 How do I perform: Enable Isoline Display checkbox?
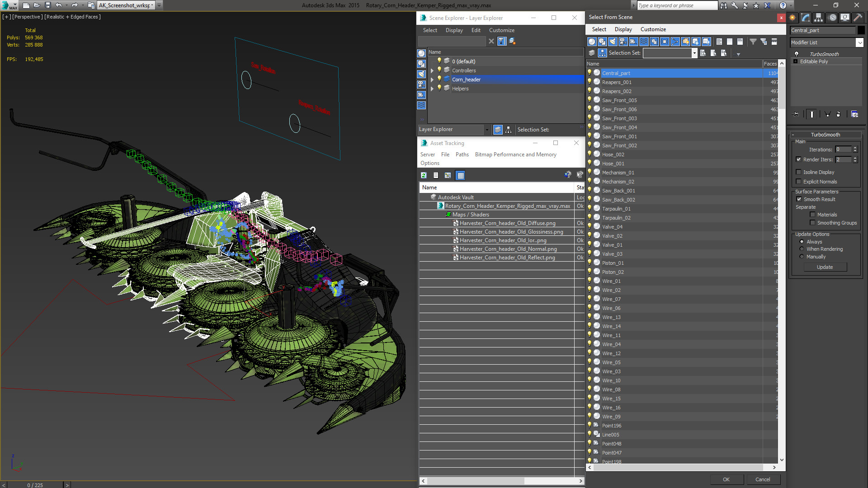point(798,172)
